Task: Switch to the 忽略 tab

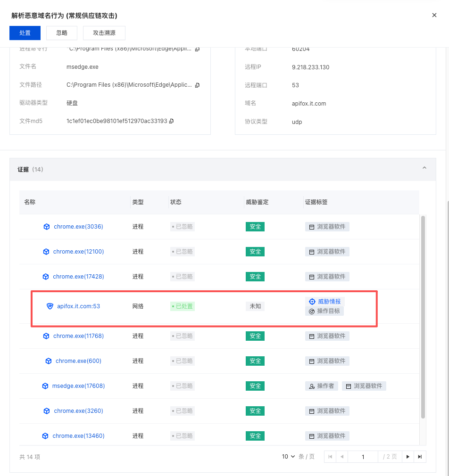Action: (x=61, y=33)
